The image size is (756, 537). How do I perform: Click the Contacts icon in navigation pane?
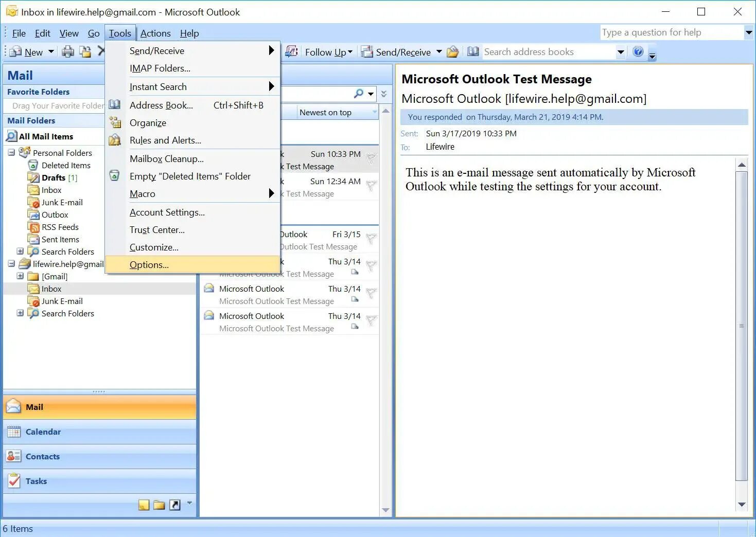point(13,456)
